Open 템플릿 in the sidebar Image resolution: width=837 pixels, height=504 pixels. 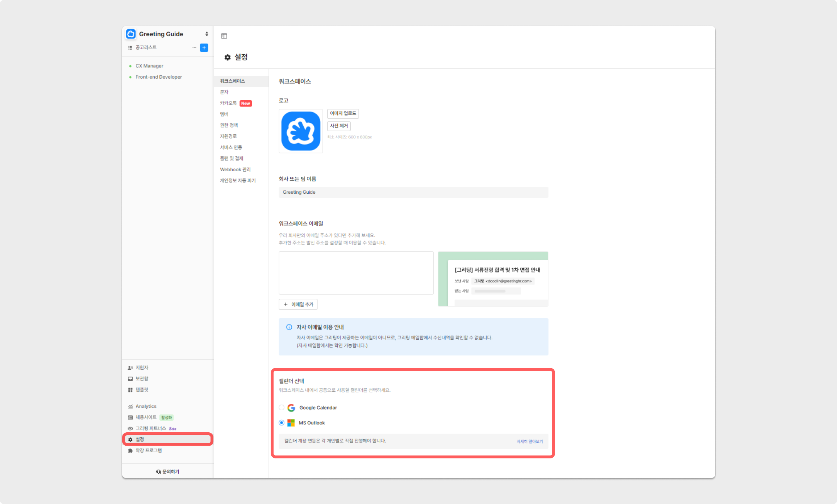[142, 390]
